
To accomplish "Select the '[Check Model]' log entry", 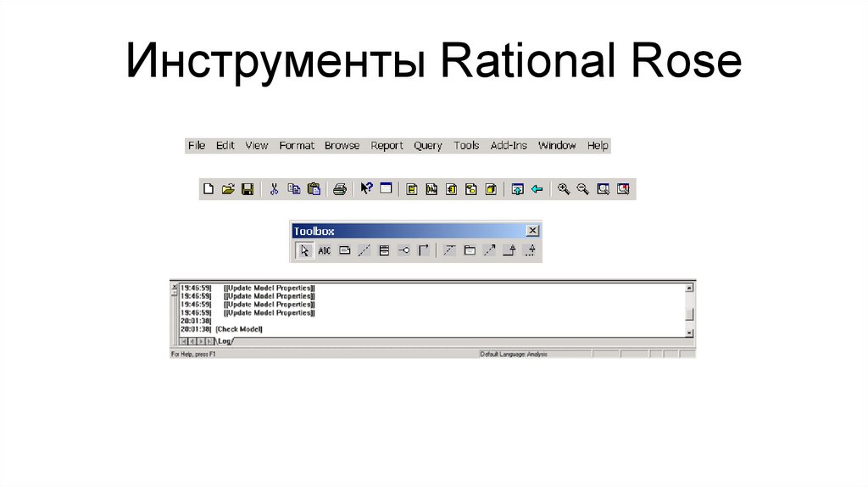I will pos(238,329).
